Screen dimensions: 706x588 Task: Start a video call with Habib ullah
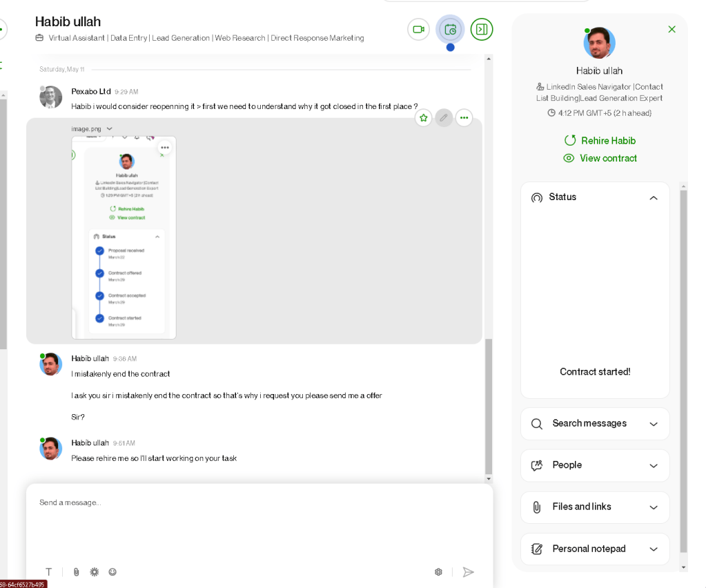pyautogui.click(x=419, y=30)
